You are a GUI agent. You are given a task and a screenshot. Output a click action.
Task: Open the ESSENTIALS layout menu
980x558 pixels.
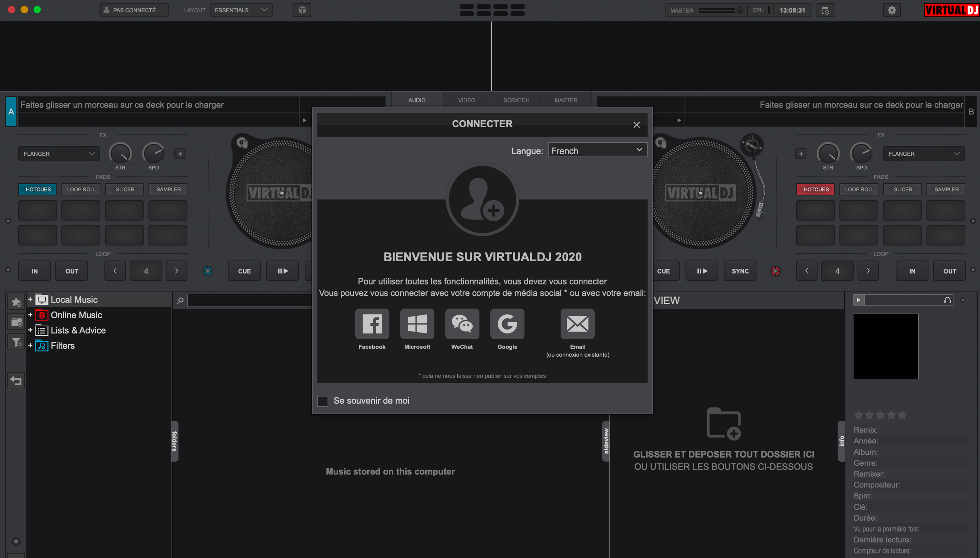coord(241,10)
